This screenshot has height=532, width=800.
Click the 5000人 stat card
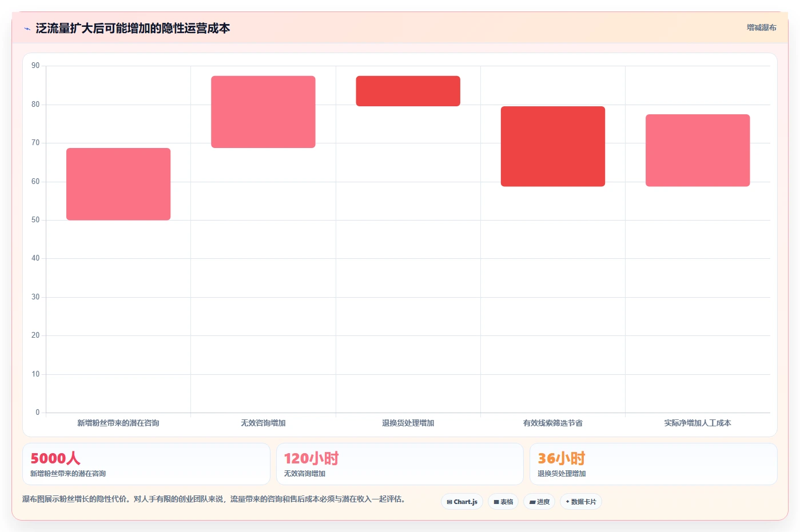click(146, 464)
